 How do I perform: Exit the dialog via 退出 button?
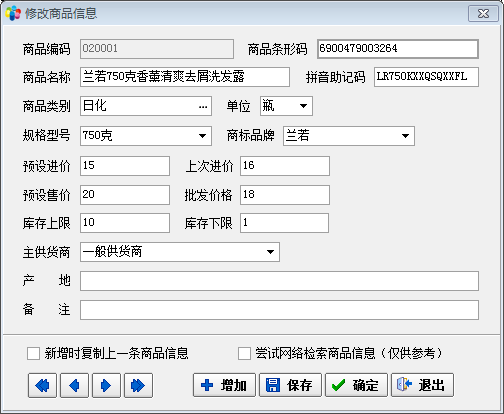422,385
